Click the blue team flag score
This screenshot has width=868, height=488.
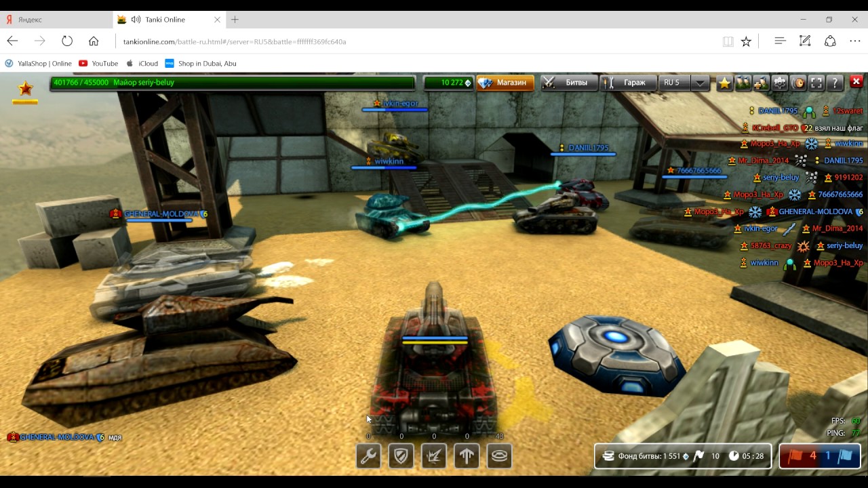point(840,456)
